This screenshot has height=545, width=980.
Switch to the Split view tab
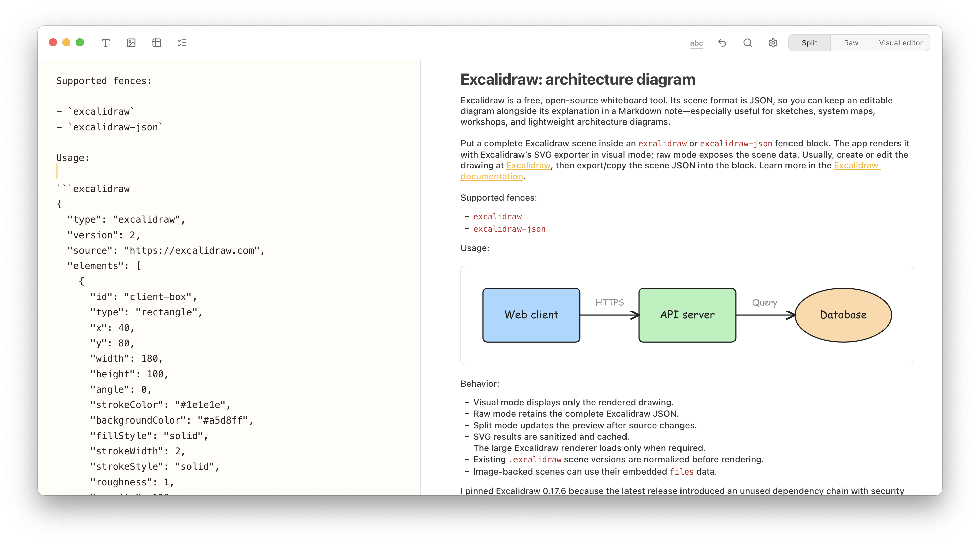(x=809, y=43)
